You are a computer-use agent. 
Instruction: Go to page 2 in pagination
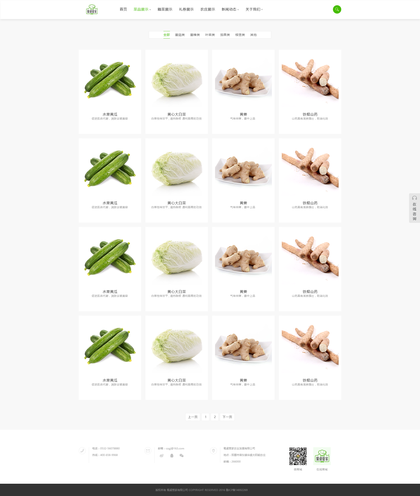pyautogui.click(x=215, y=417)
